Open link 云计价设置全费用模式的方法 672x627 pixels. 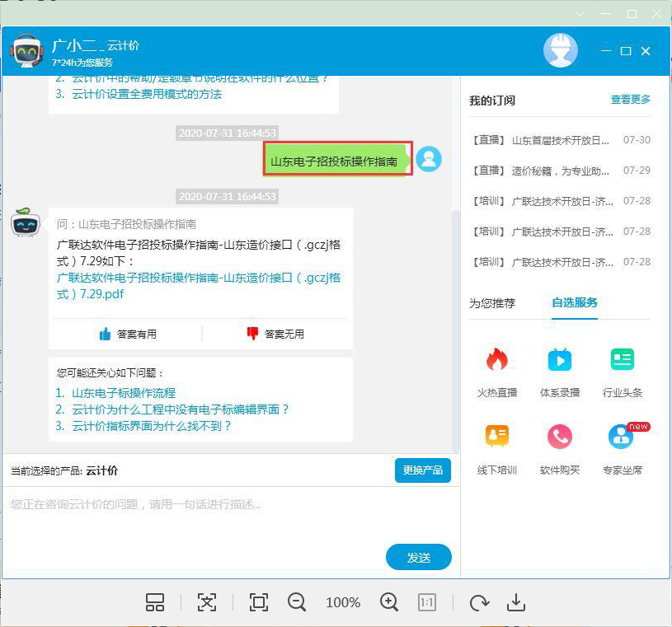tap(146, 94)
